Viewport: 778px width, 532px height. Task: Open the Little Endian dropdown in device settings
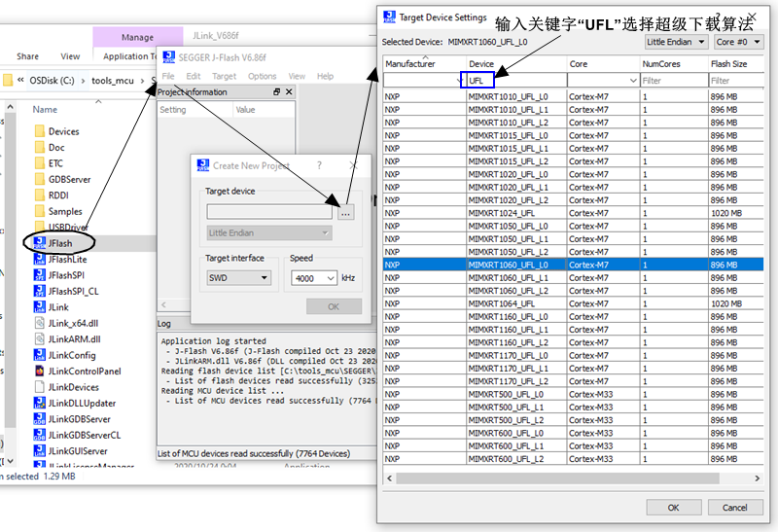click(x=676, y=42)
